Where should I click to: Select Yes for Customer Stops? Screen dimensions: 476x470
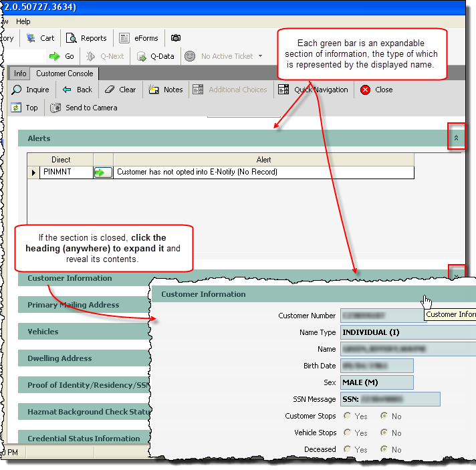348,416
